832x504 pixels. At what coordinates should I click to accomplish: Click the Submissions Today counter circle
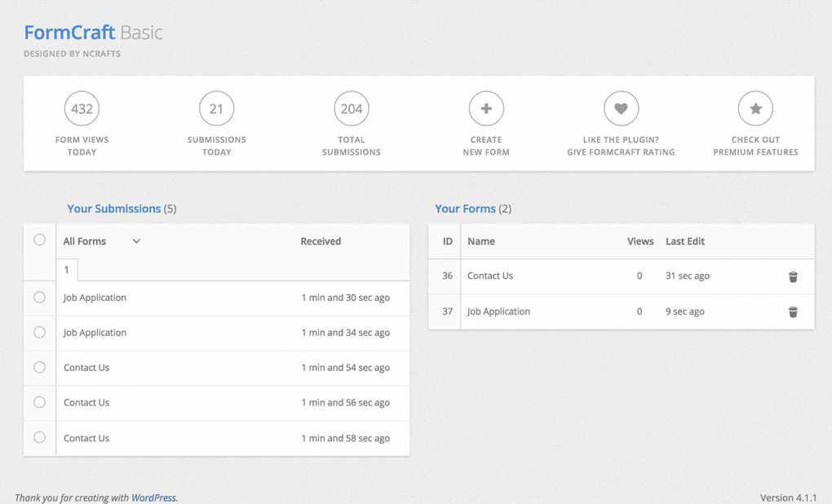click(216, 108)
